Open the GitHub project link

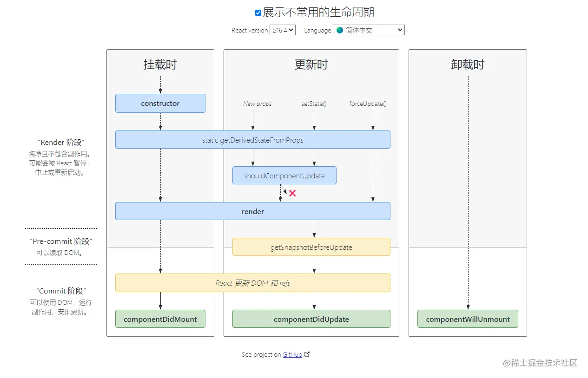click(x=292, y=354)
